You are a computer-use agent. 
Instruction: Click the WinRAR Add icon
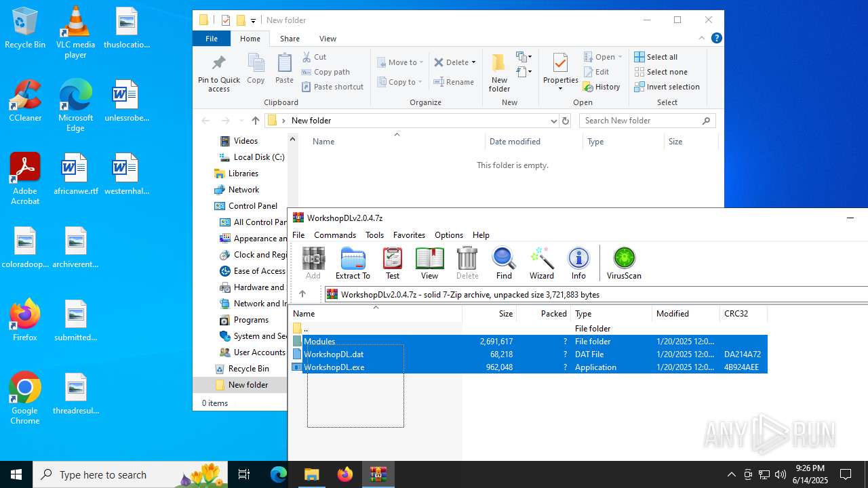tap(313, 263)
